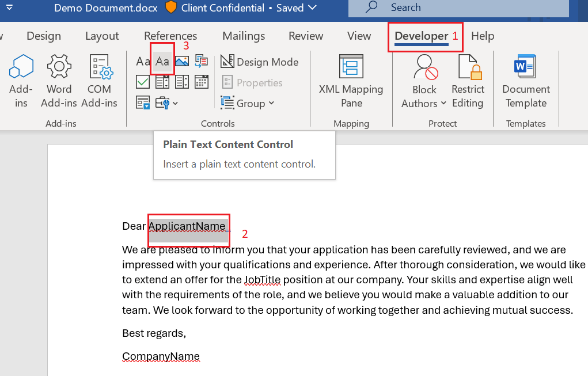
Task: Insert a Drop-Down List Content Control
Action: pyautogui.click(x=182, y=82)
